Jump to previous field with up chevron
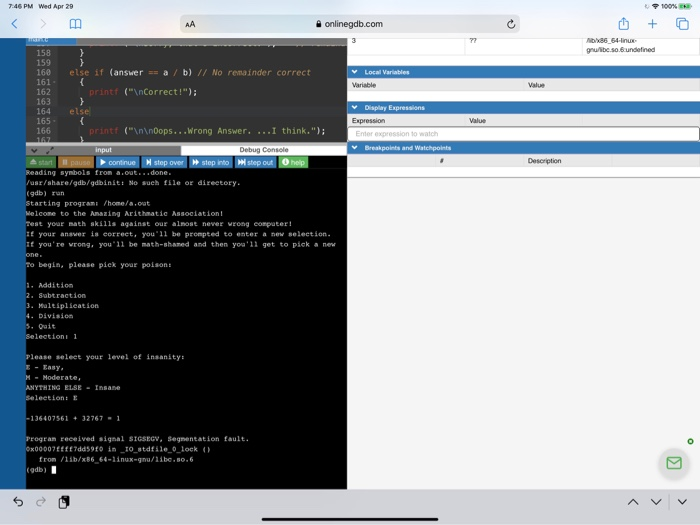 pos(633,502)
